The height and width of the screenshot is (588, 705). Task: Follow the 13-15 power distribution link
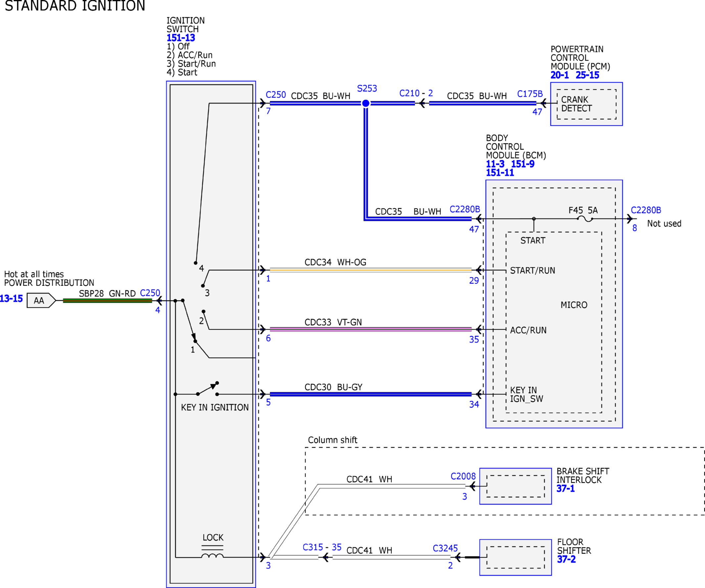(x=11, y=298)
